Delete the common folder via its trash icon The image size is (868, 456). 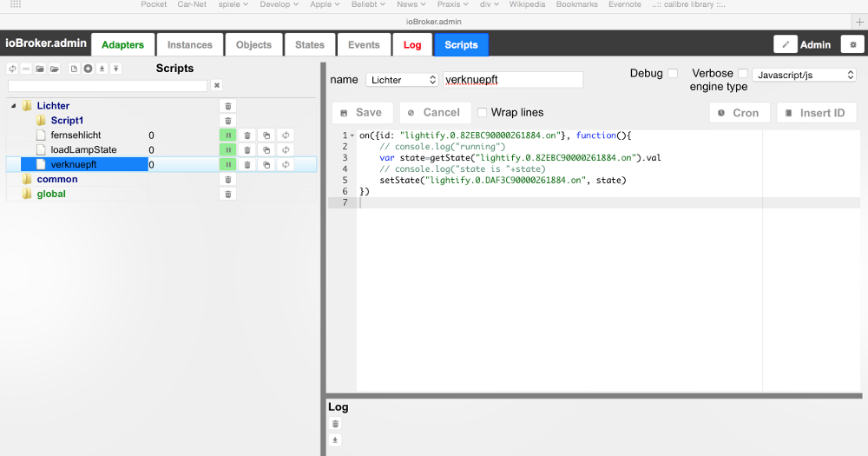tap(228, 179)
